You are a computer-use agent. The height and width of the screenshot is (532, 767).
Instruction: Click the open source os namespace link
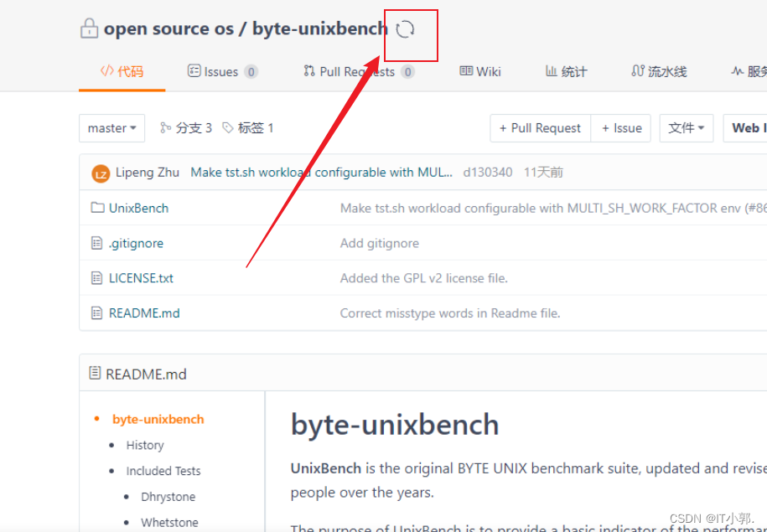tap(168, 28)
